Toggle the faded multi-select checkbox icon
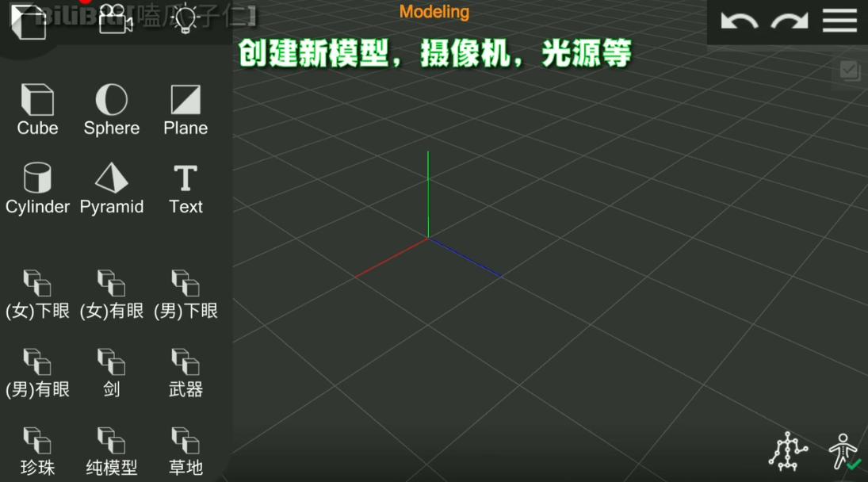 [x=850, y=71]
